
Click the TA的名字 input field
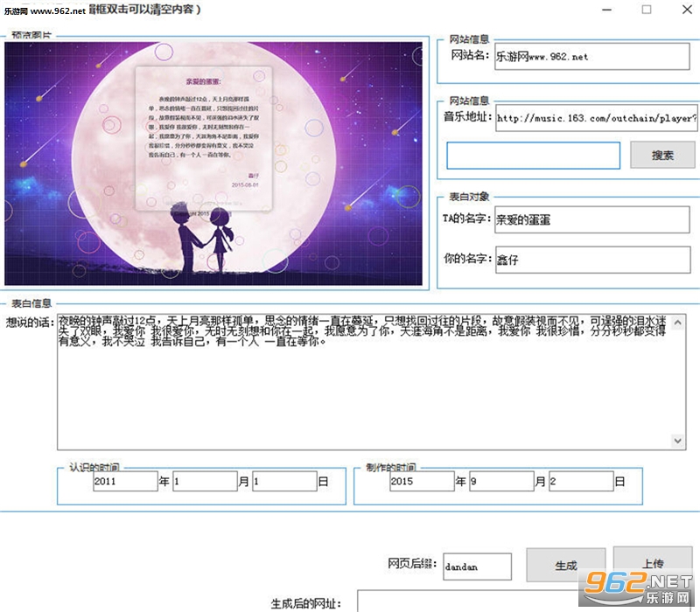tap(592, 219)
